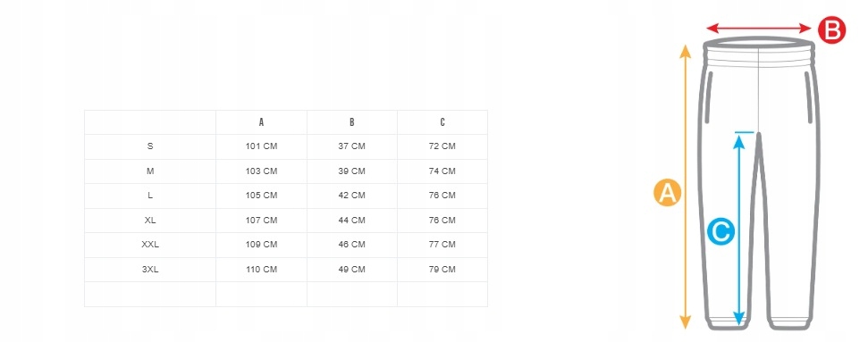The width and height of the screenshot is (868, 342).
Task: Click the left leg cuff of the pants
Action: click(727, 324)
